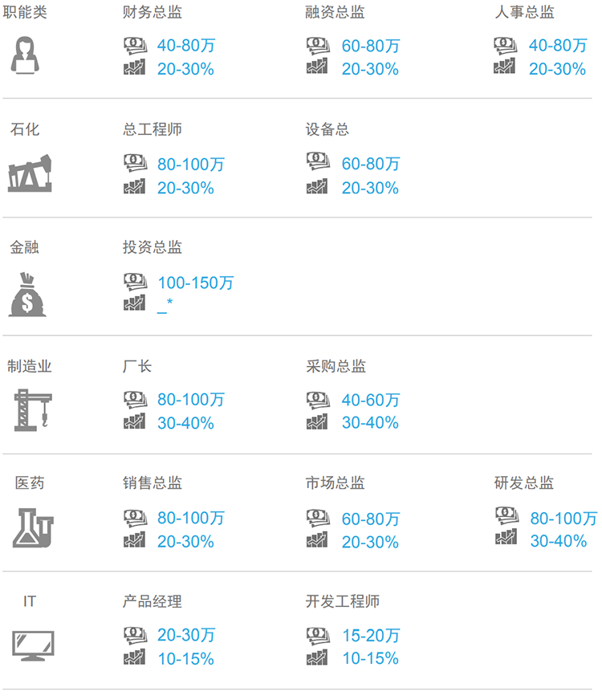The width and height of the screenshot is (602, 700).
Task: Click the 采购总监 position label
Action: (336, 366)
